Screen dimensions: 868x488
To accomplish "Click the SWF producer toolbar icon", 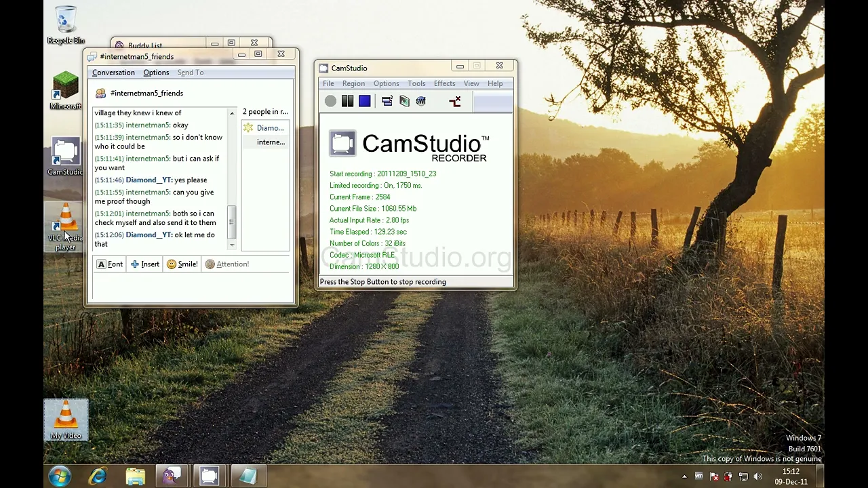I will [420, 102].
